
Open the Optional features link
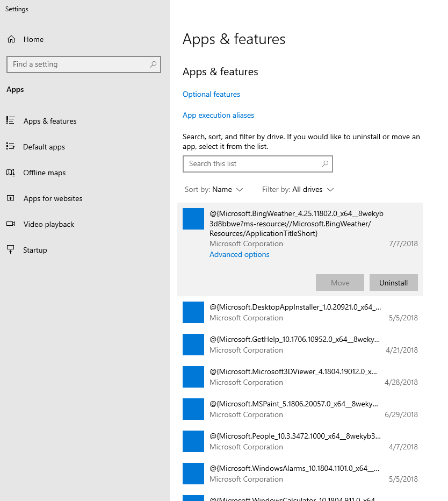(x=211, y=94)
